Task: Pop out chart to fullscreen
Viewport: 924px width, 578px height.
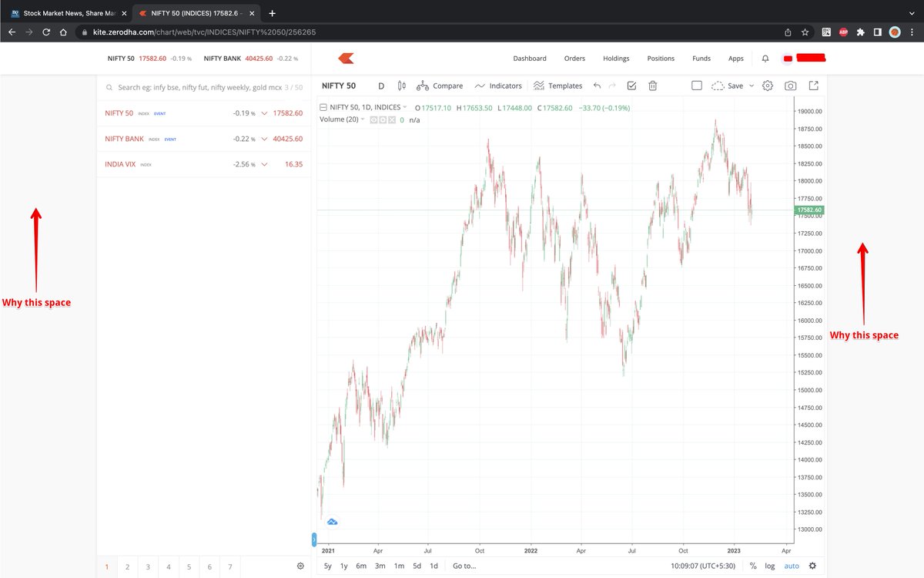Action: pyautogui.click(x=813, y=86)
